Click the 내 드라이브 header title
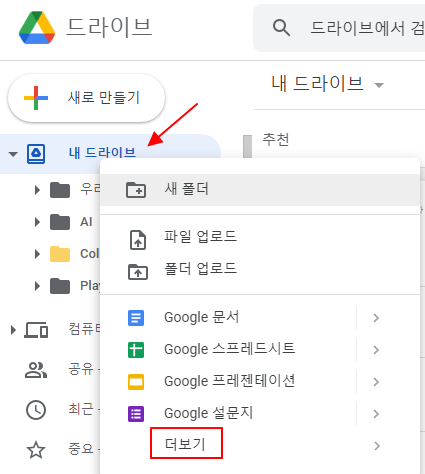 317,83
